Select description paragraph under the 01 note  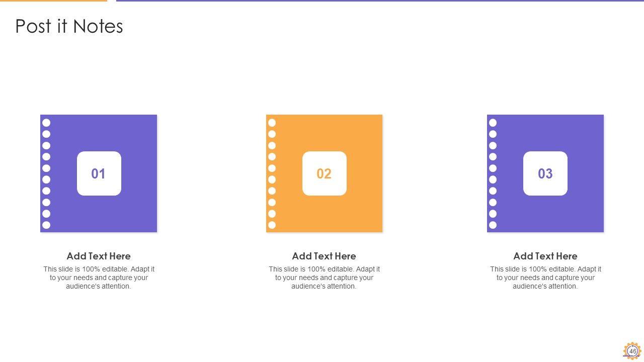(x=99, y=278)
